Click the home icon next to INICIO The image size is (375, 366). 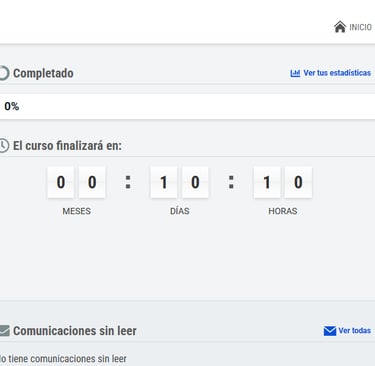point(340,27)
